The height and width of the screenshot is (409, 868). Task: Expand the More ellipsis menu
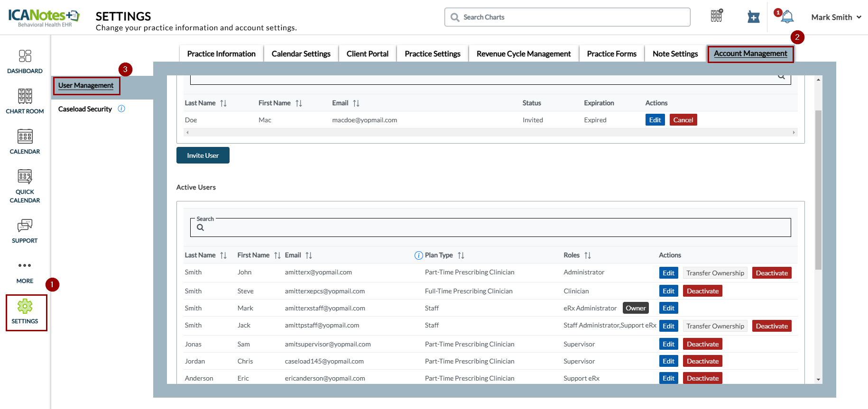click(25, 265)
